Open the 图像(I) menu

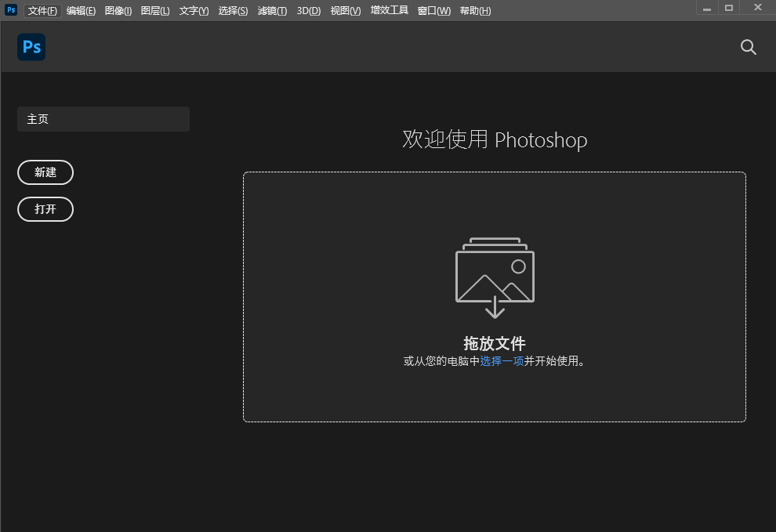coord(118,10)
